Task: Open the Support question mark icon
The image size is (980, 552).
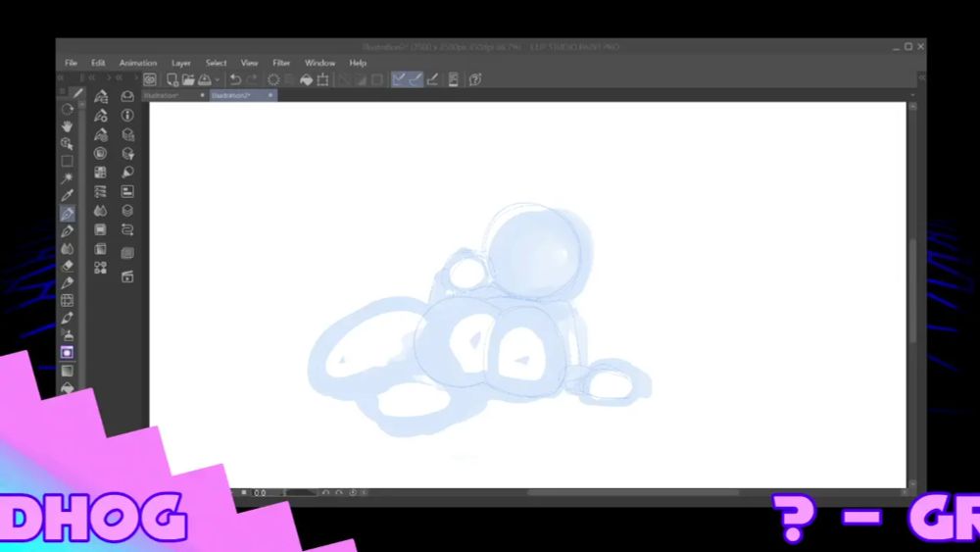Action: [x=475, y=79]
